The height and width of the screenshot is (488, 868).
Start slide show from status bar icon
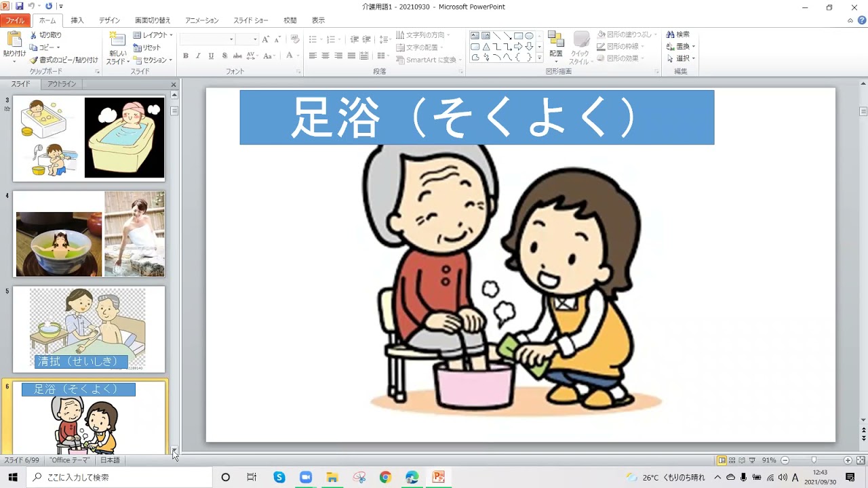[751, 460]
